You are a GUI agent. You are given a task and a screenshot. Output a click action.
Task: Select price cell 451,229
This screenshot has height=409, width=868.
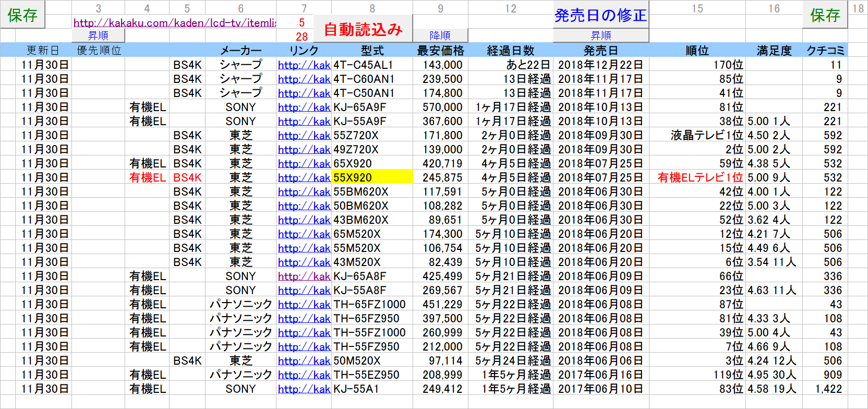click(x=440, y=304)
